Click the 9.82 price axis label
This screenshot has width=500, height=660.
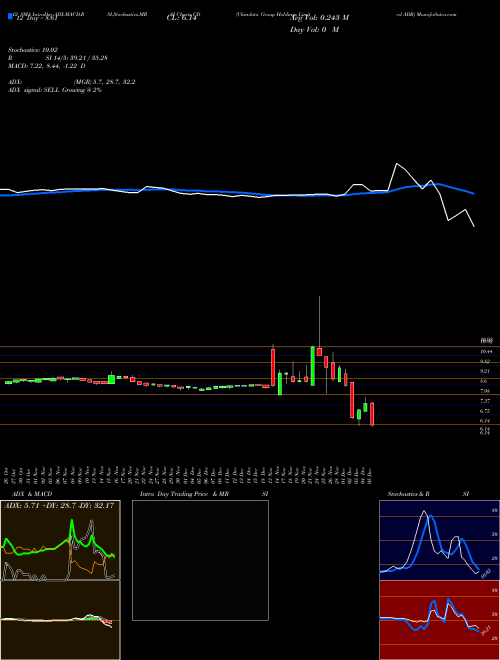(485, 361)
